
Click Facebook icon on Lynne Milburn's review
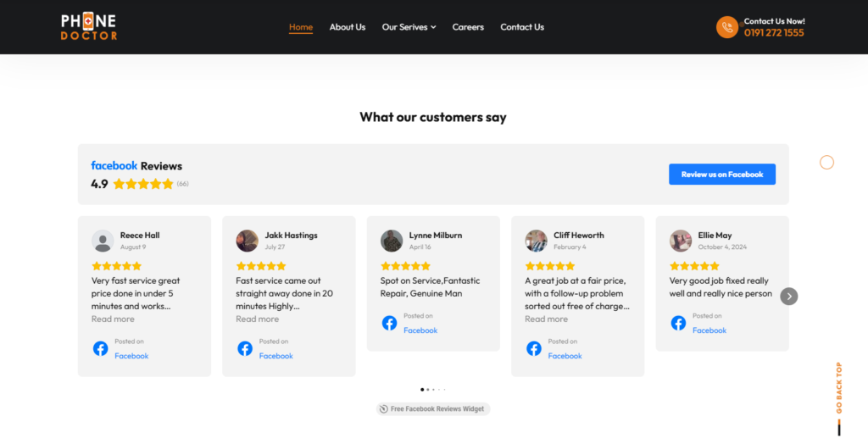click(389, 323)
